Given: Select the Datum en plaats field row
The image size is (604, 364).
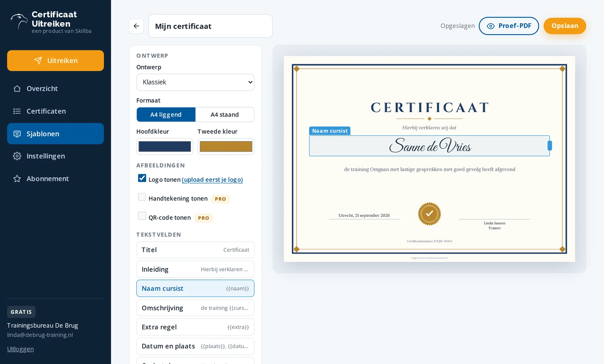Looking at the screenshot, I should (195, 346).
